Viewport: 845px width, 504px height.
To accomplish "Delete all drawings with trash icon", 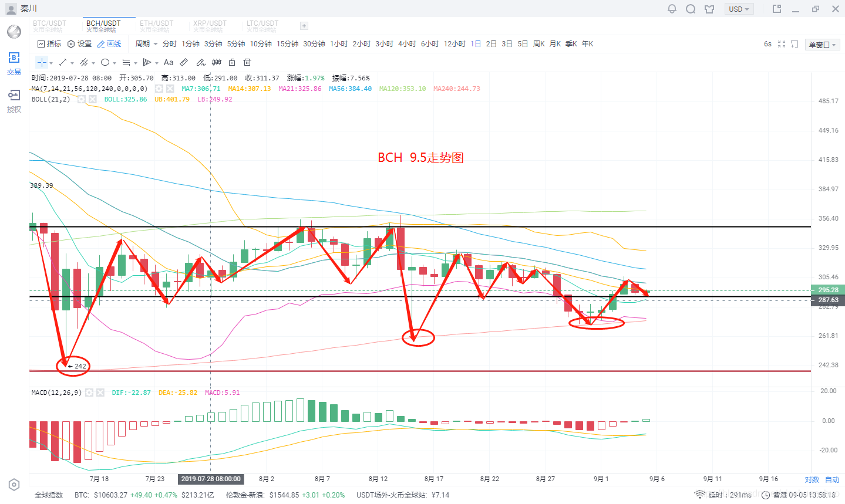I will point(247,62).
